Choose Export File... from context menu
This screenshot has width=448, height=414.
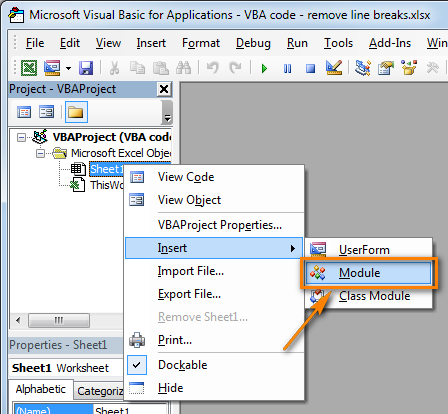point(214,294)
